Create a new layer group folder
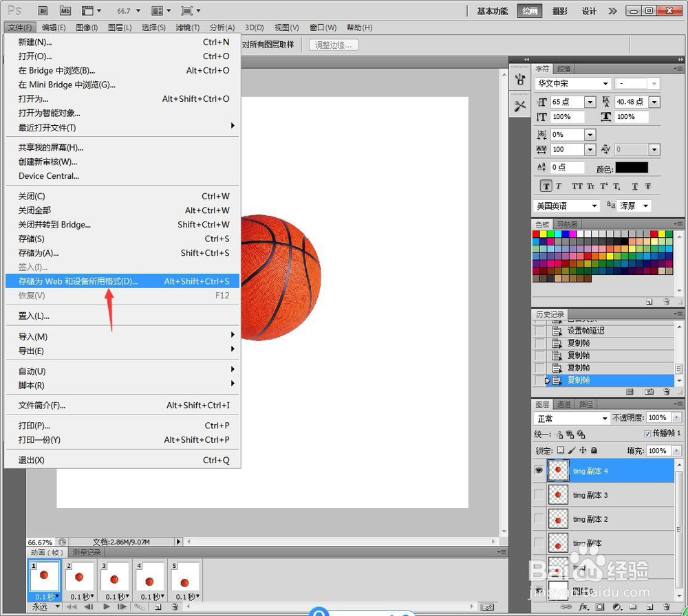The width and height of the screenshot is (688, 616). [633, 607]
